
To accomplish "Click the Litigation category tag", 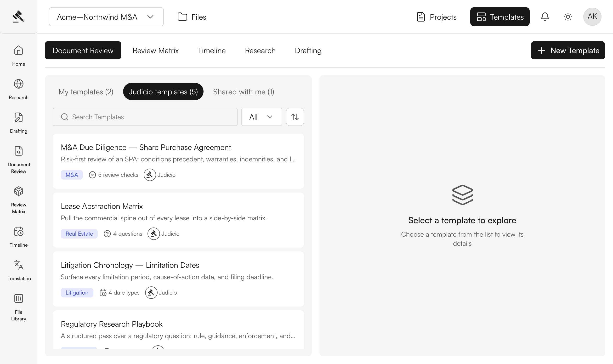I will pyautogui.click(x=77, y=292).
